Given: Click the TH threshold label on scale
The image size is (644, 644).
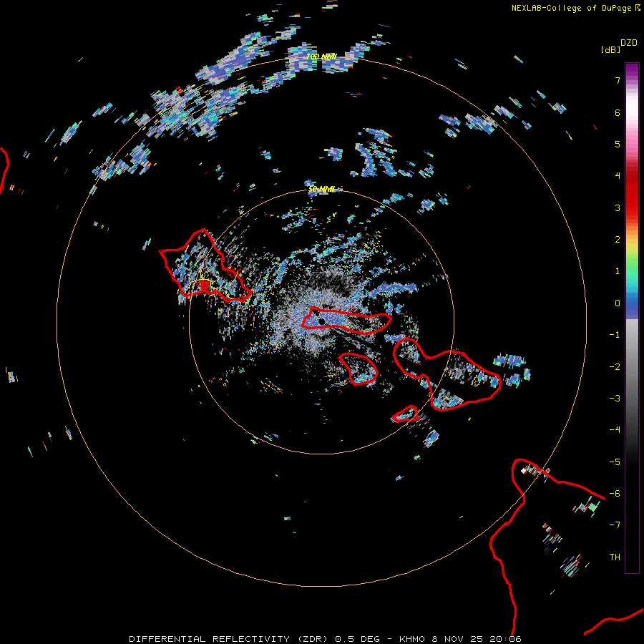Looking at the screenshot, I should (615, 557).
